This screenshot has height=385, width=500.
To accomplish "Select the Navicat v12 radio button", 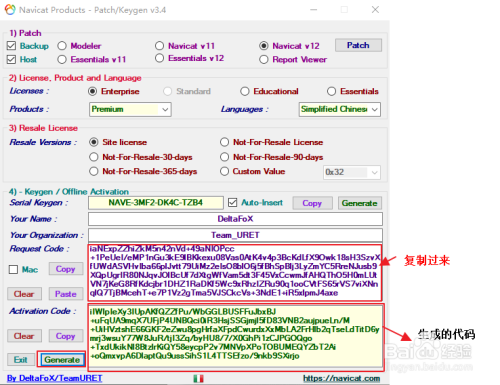I will (x=264, y=46).
